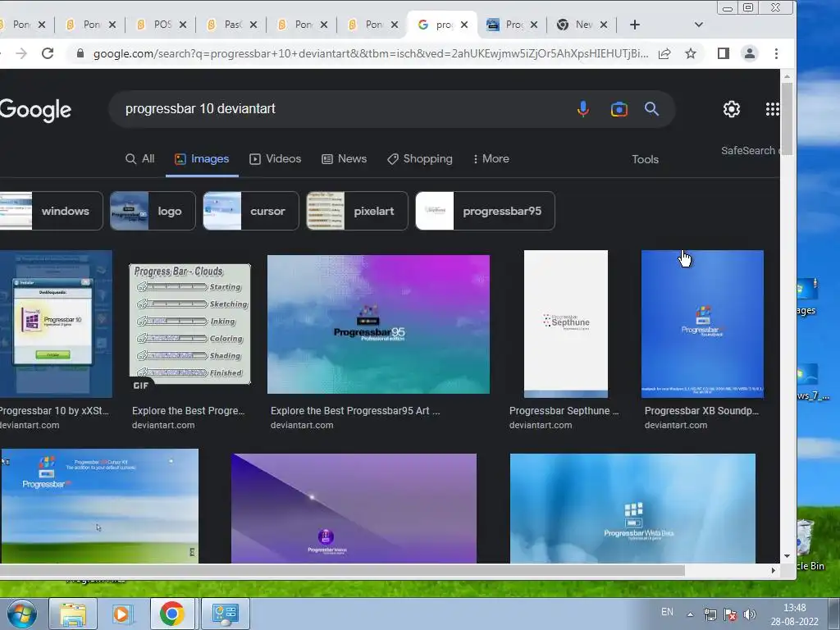Viewport: 840px width, 630px height.
Task: Open the Action Center flag tray icon
Action: point(729,614)
